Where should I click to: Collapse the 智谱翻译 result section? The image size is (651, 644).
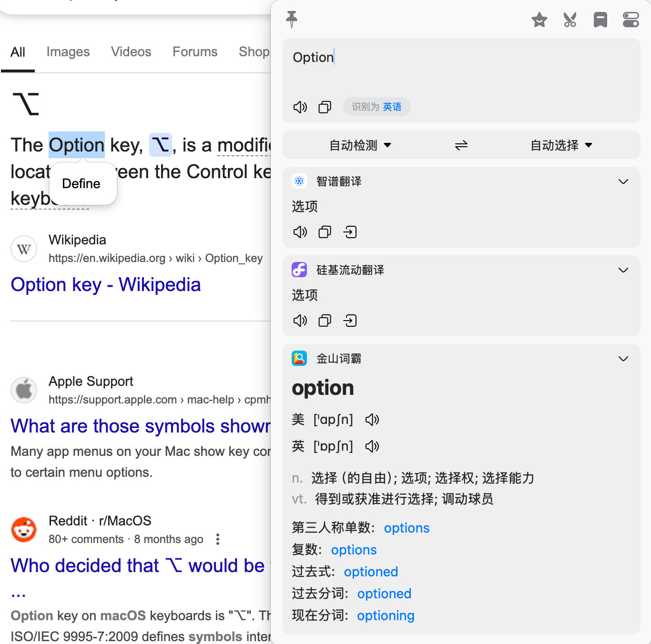tap(623, 181)
